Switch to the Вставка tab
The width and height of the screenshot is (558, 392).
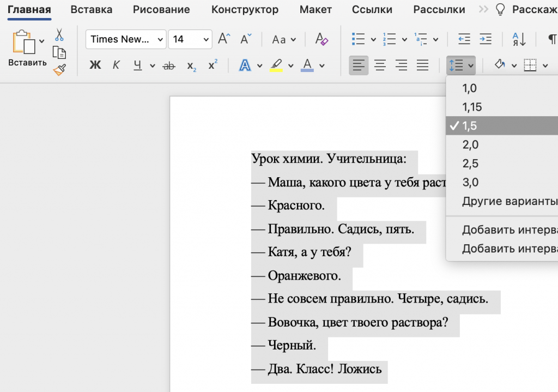coord(92,10)
